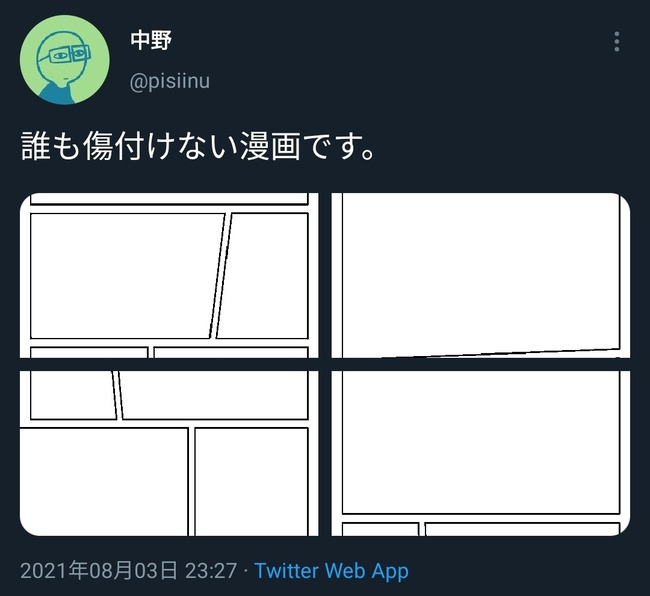
Task: Open the top-left blank manga page image
Action: pos(169,275)
